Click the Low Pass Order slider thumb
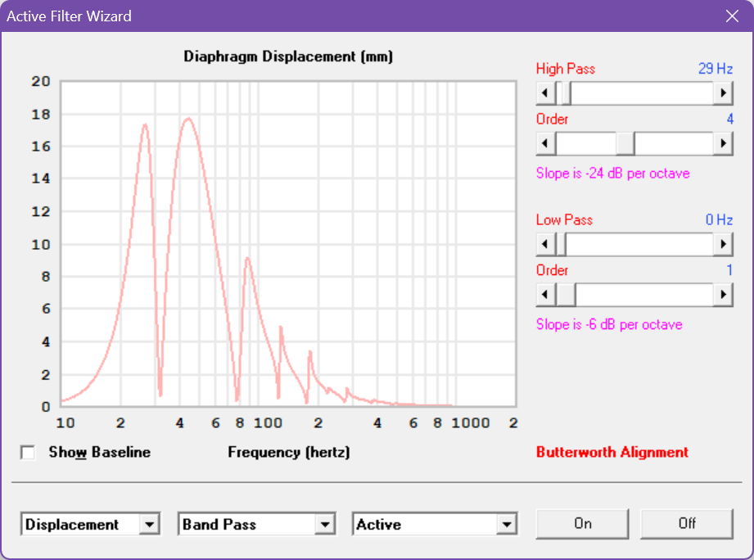This screenshot has height=560, width=754. [566, 294]
